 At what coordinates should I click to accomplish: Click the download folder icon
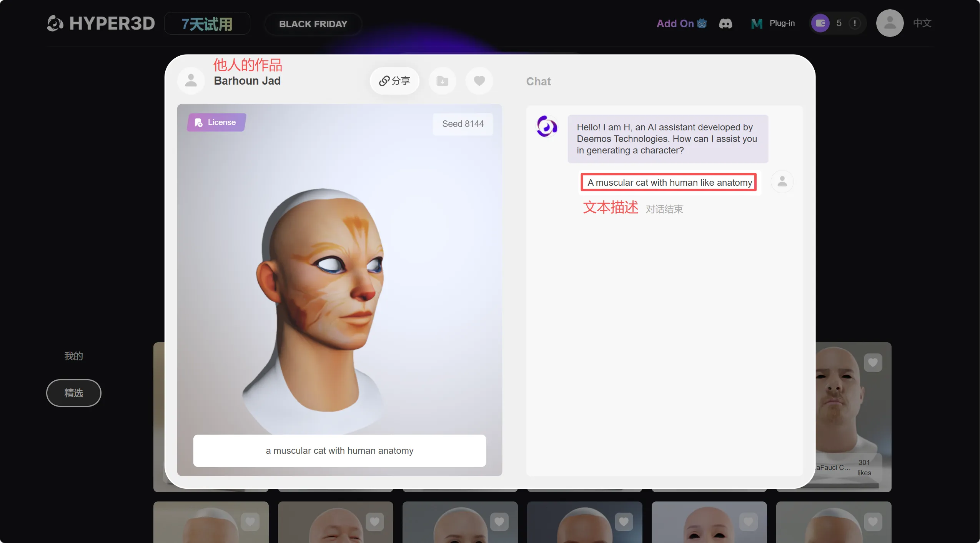(443, 81)
